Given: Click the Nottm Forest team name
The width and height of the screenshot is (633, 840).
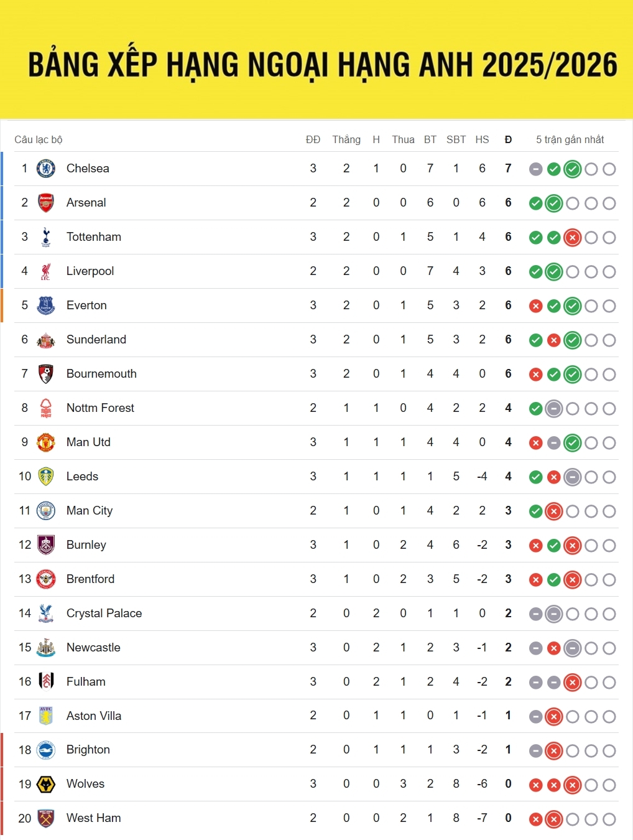Looking at the screenshot, I should click(100, 408).
